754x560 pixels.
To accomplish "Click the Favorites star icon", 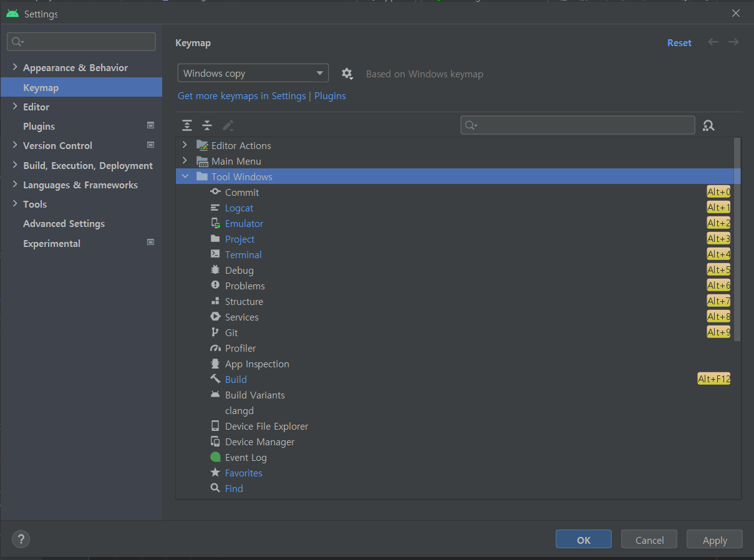I will (215, 473).
